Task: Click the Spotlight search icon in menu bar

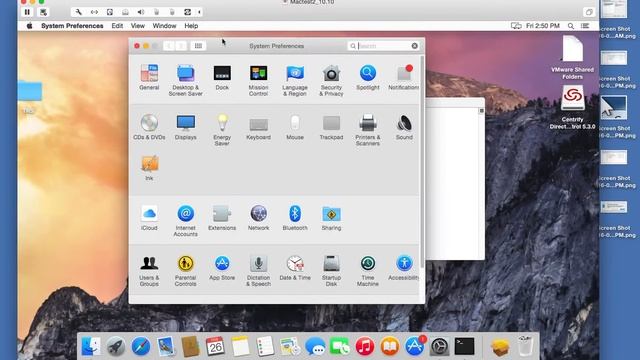Action: 571,26
